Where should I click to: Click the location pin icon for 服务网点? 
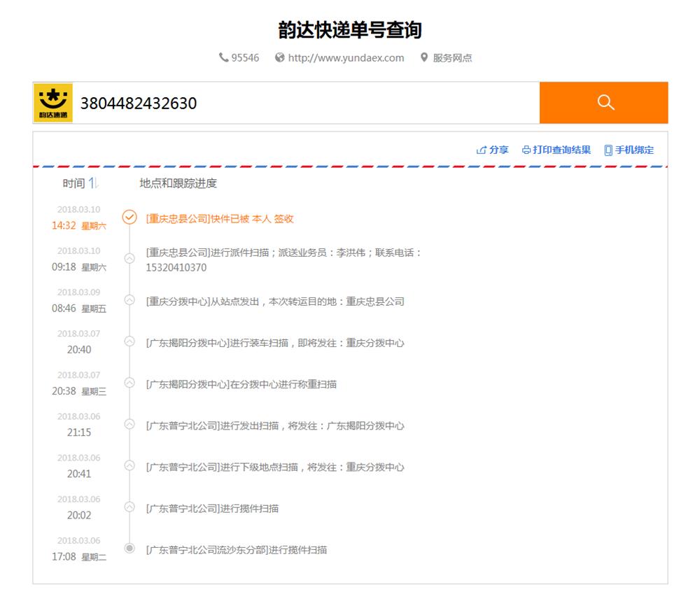point(424,57)
